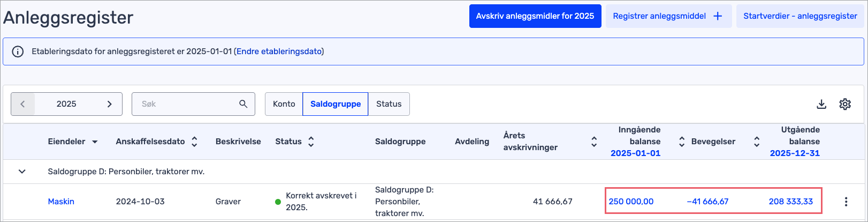Click Avskriv anleggsmidler for 2025 button
868x222 pixels.
coord(535,16)
